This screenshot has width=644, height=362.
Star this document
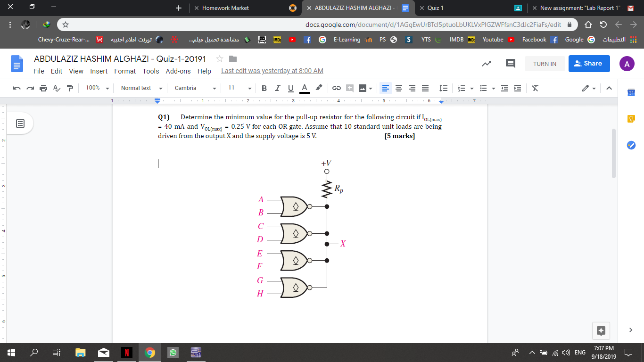(219, 59)
